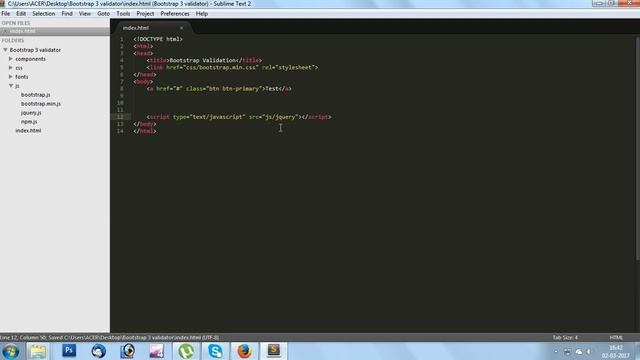Open the Help menu
The width and height of the screenshot is (640, 360).
click(202, 13)
